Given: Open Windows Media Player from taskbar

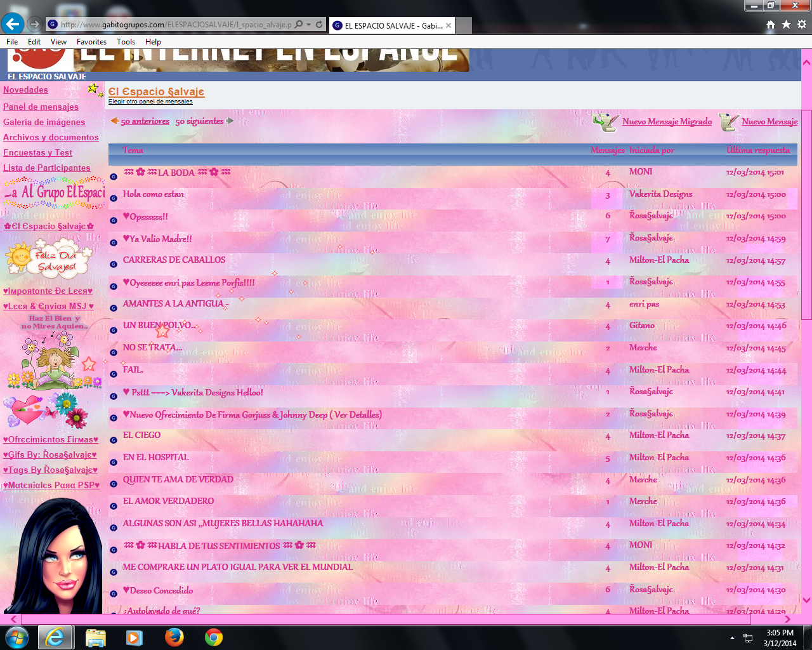Looking at the screenshot, I should pyautogui.click(x=134, y=637).
